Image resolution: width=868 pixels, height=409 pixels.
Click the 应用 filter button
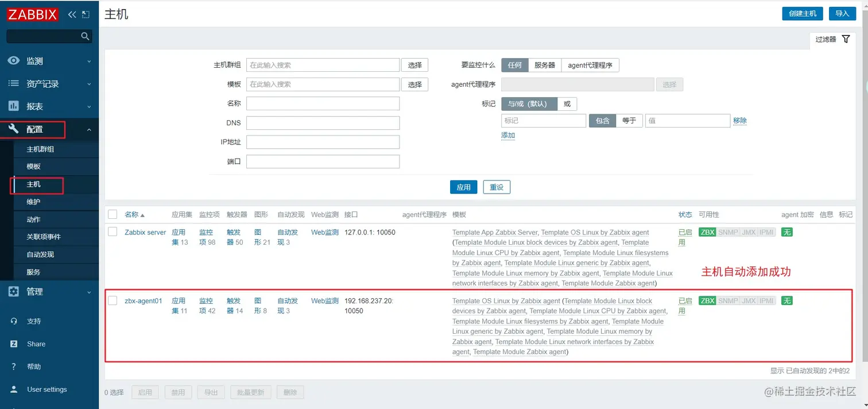pyautogui.click(x=464, y=187)
